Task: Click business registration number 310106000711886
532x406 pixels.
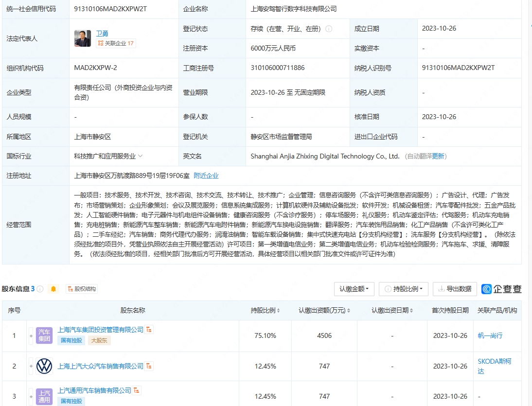Action: point(278,68)
